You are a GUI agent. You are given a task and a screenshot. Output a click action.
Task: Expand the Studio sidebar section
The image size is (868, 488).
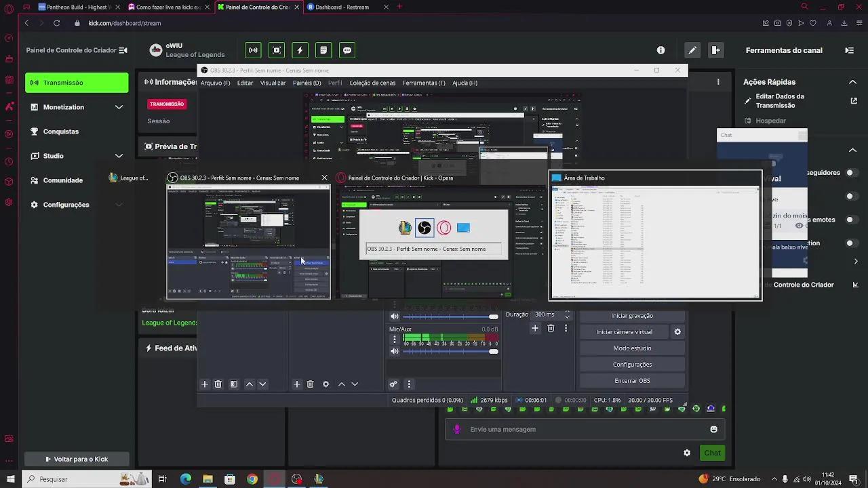(x=119, y=156)
